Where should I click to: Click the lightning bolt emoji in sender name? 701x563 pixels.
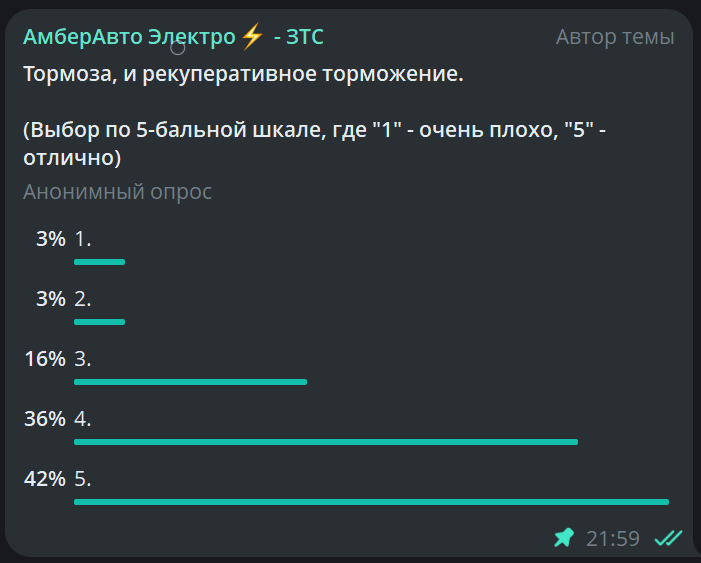click(252, 37)
